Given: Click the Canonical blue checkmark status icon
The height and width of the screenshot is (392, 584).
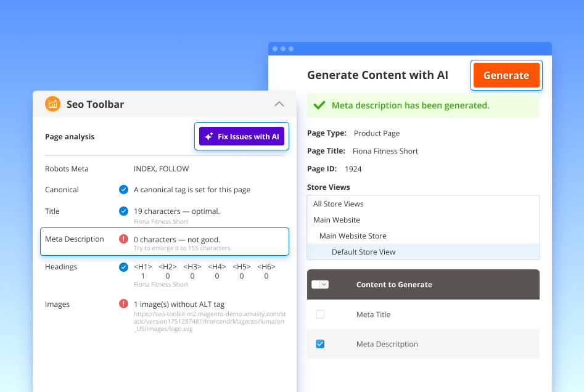Looking at the screenshot, I should (x=123, y=190).
